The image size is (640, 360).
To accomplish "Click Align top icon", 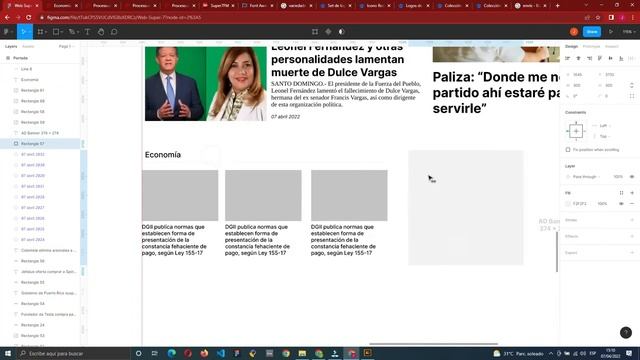I will click(x=600, y=58).
